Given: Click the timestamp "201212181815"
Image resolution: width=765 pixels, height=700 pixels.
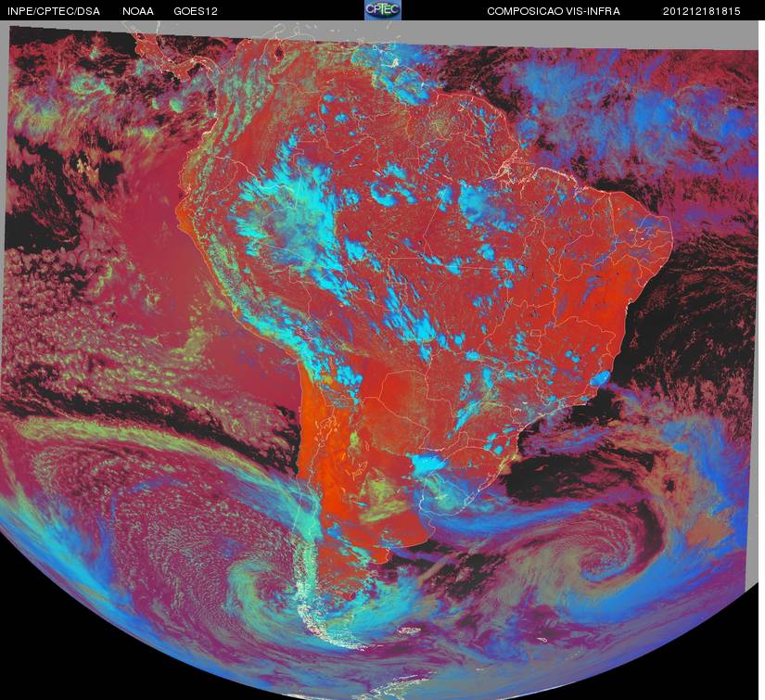Looking at the screenshot, I should click(x=702, y=11).
